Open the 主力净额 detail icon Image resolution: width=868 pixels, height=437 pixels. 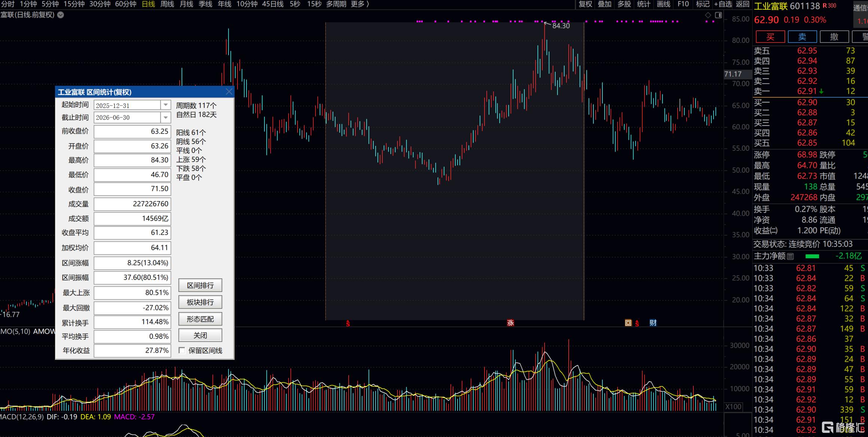pyautogui.click(x=790, y=257)
